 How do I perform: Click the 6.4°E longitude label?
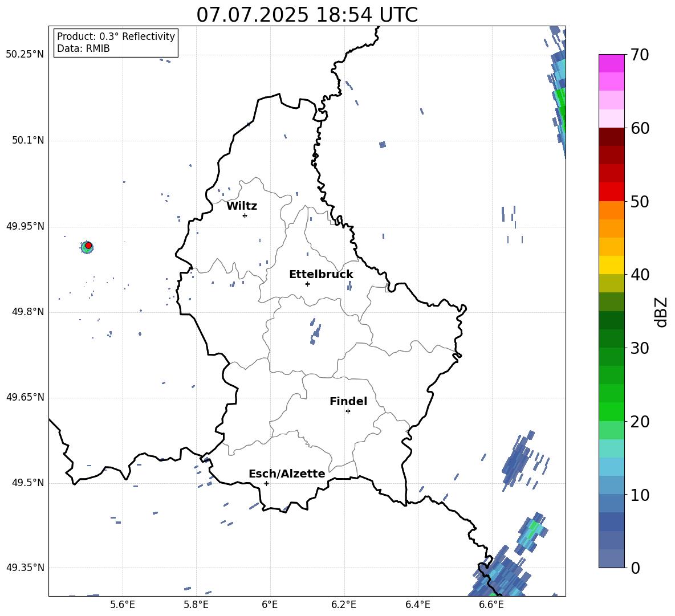[x=417, y=605]
